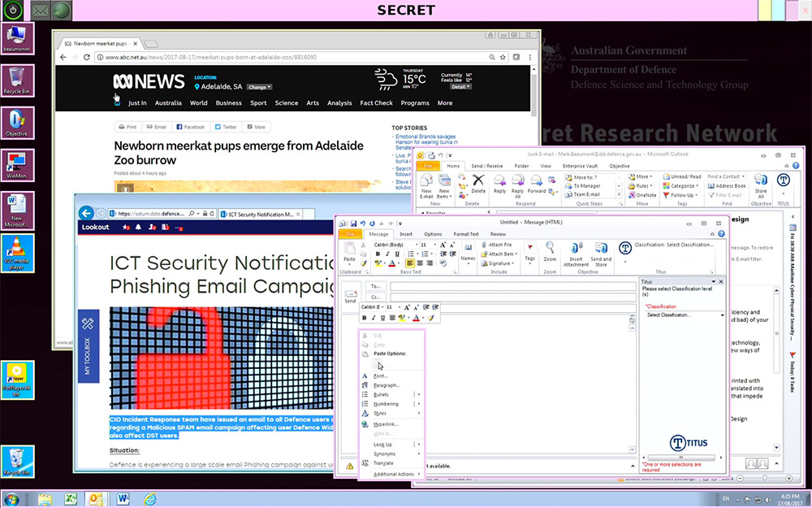Click Font Color red A in ribbon
The image size is (812, 508).
click(x=391, y=263)
